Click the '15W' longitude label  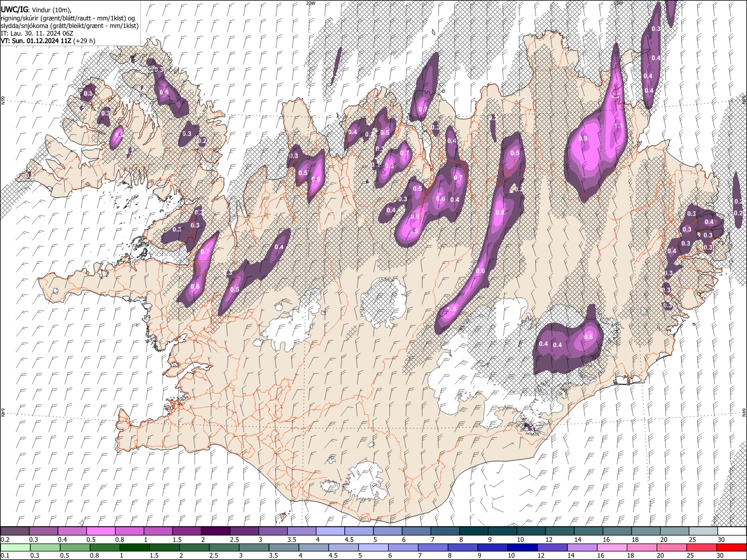[x=619, y=3]
